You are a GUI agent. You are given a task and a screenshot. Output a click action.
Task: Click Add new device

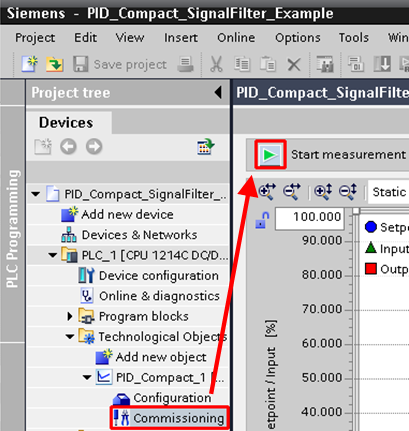127,214
